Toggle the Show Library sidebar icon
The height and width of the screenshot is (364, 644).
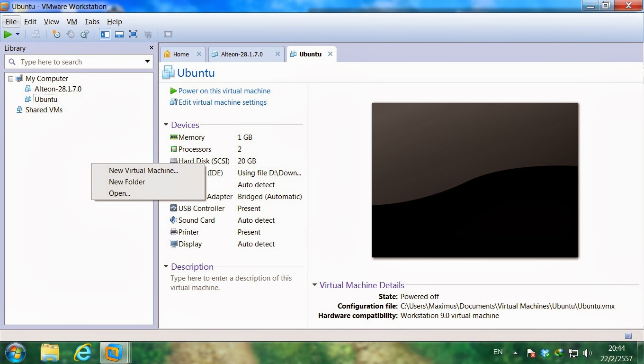coord(105,34)
